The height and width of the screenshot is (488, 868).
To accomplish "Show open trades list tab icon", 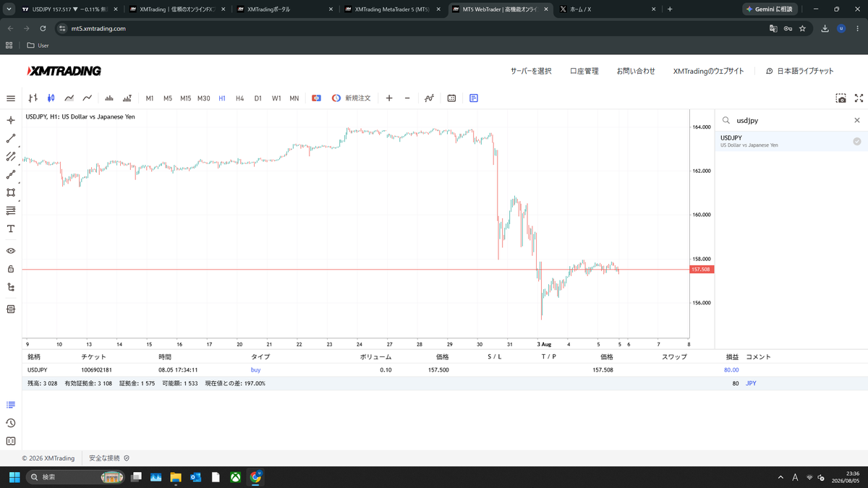I will click(11, 405).
